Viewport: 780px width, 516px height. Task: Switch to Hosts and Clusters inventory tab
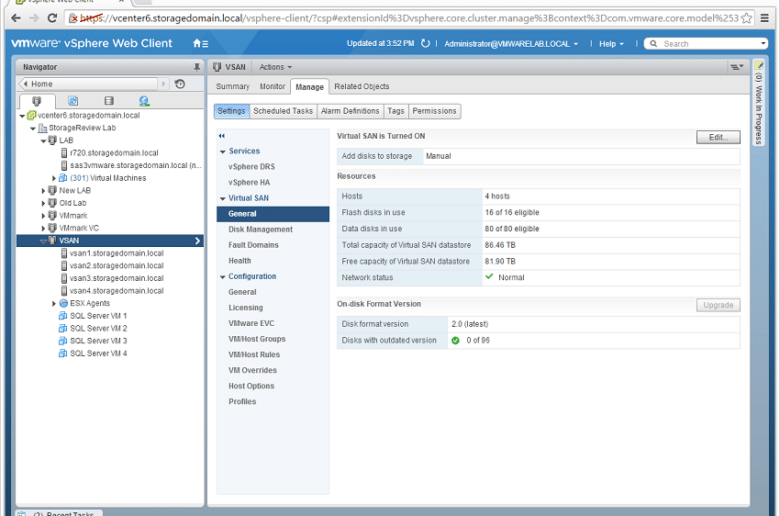click(x=37, y=101)
